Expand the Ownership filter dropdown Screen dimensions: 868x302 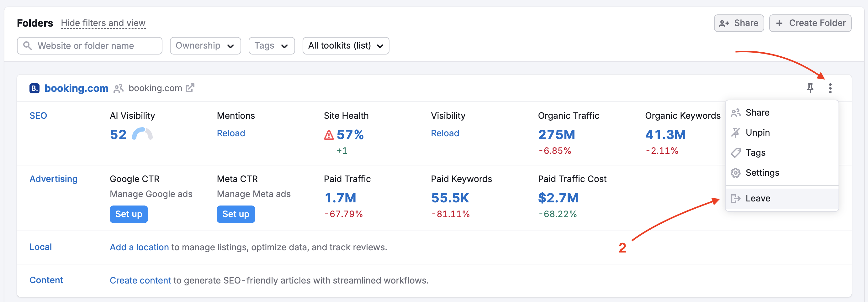tap(205, 46)
